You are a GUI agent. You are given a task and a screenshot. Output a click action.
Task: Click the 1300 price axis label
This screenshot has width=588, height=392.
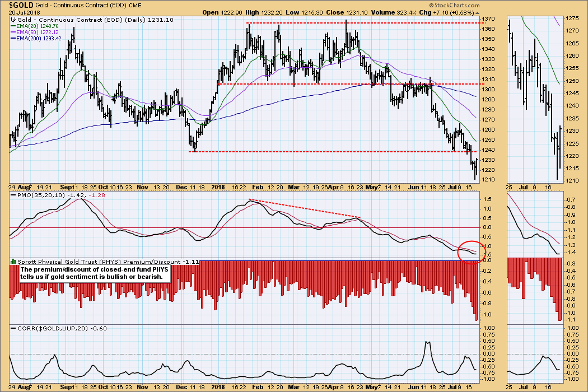(488, 89)
